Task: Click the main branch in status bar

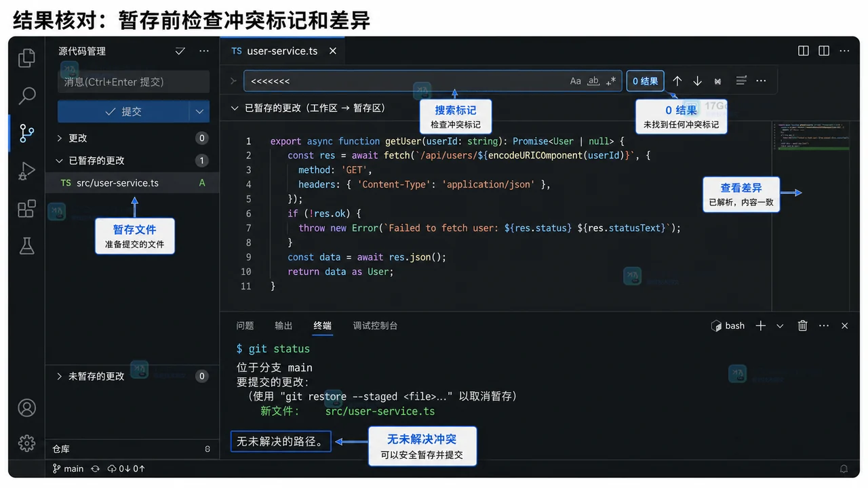Action: tap(68, 468)
